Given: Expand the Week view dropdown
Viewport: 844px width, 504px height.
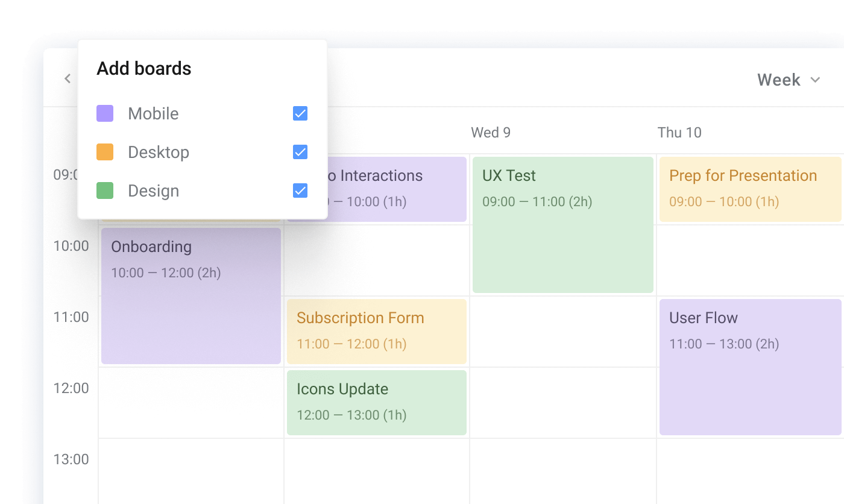Looking at the screenshot, I should pyautogui.click(x=779, y=80).
